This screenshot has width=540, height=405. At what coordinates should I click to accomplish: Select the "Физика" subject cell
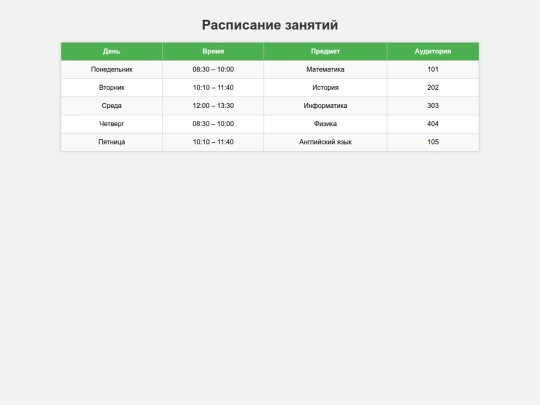(325, 124)
